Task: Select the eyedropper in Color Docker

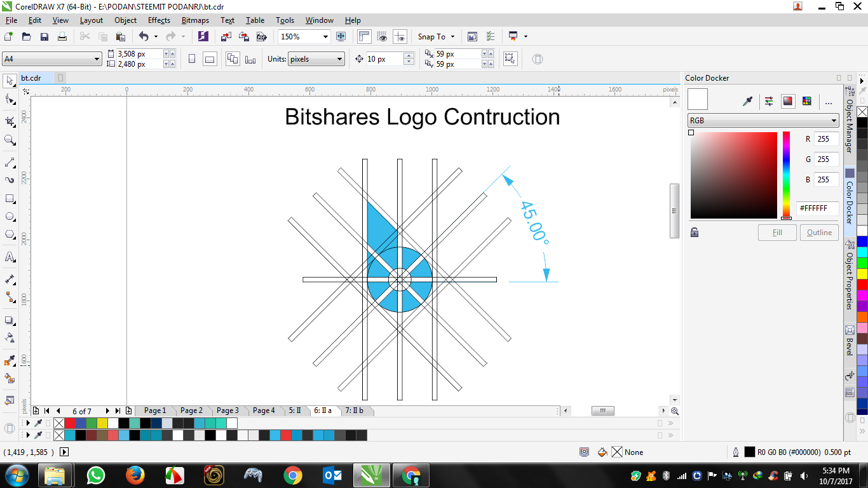Action: (x=749, y=100)
